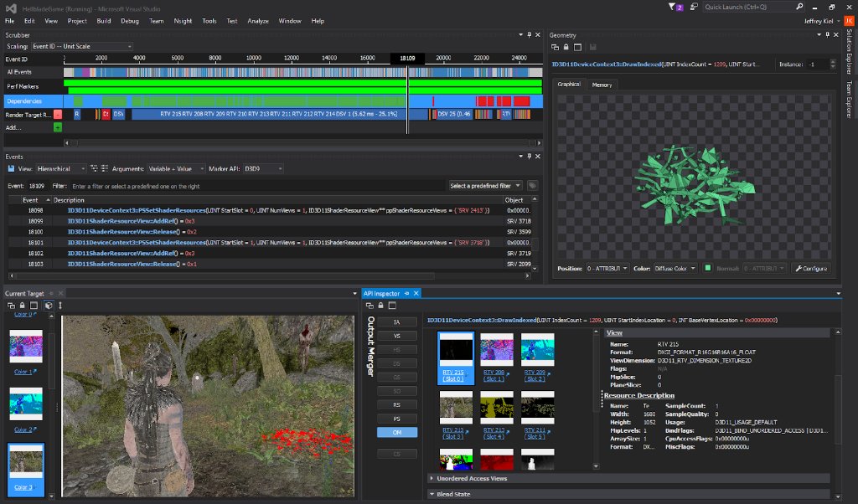Click the search magnifier in Quick Launch
The height and width of the screenshot is (504, 858).
point(799,7)
